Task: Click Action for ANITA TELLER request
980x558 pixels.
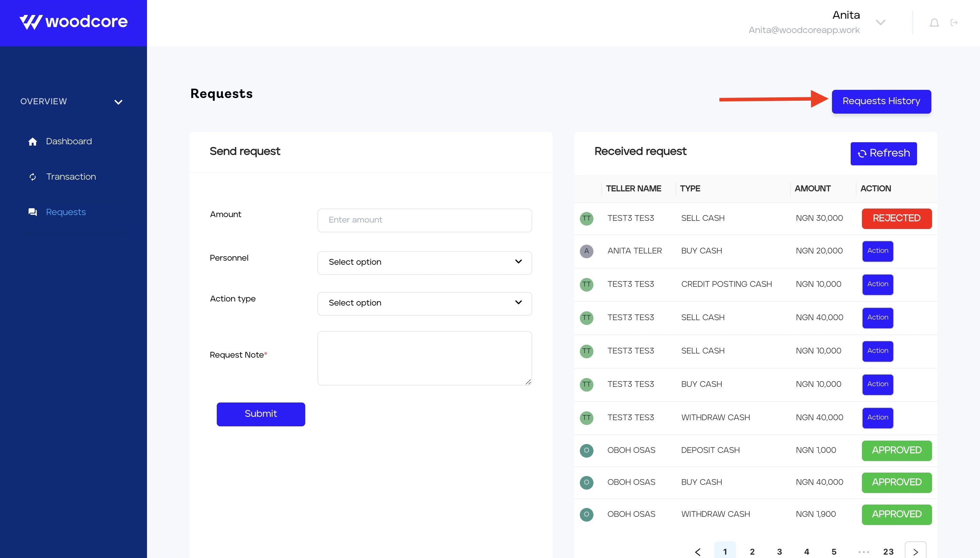Action: (x=877, y=251)
